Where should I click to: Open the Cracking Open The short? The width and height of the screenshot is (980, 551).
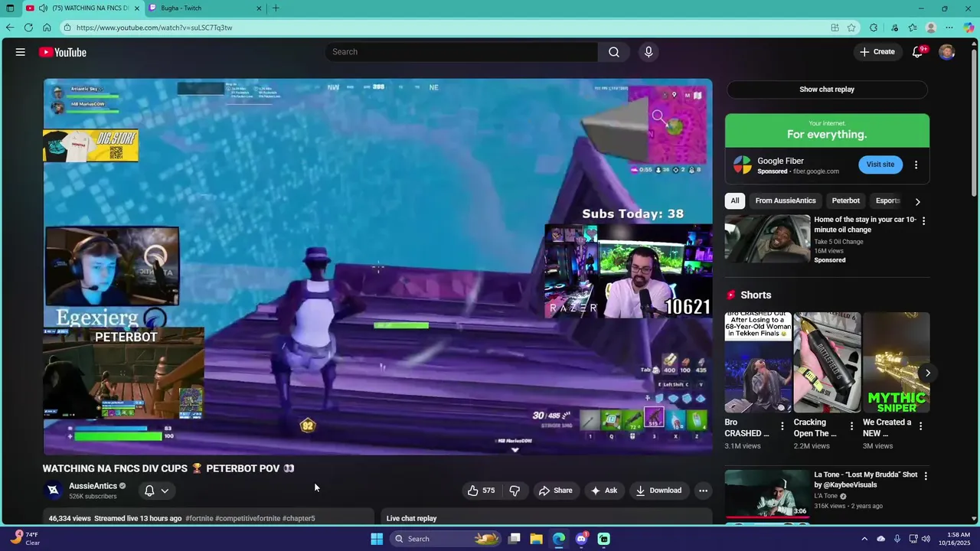coord(827,363)
